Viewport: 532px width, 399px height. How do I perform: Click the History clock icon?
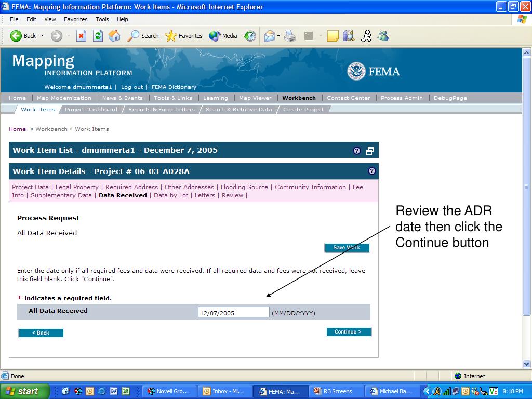[x=250, y=36]
